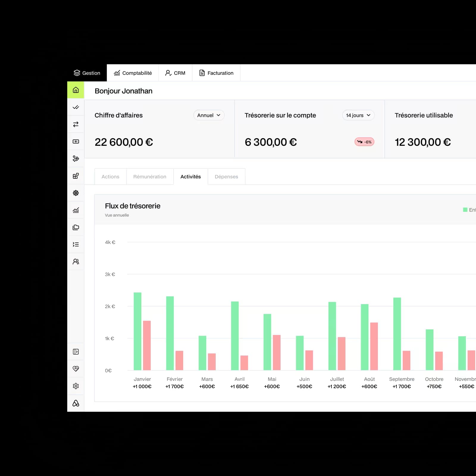This screenshot has width=476, height=476.
Task: Click the Mai red expense bar
Action: (277, 353)
